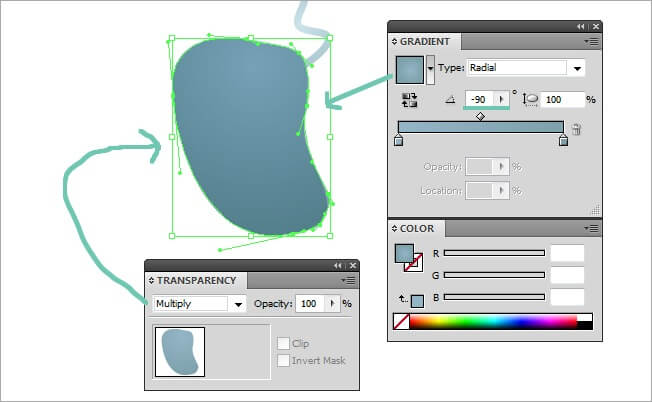
Task: Click the R color slider
Action: (x=494, y=253)
